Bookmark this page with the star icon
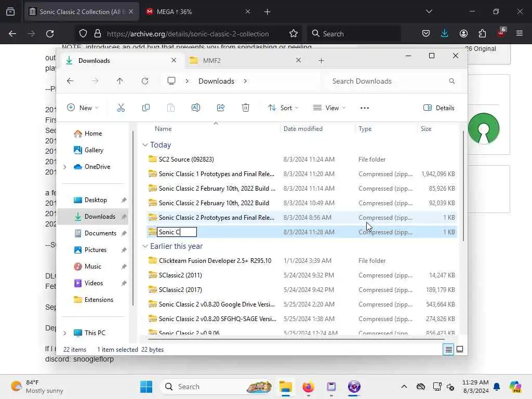This screenshot has height=399, width=532. click(x=294, y=34)
